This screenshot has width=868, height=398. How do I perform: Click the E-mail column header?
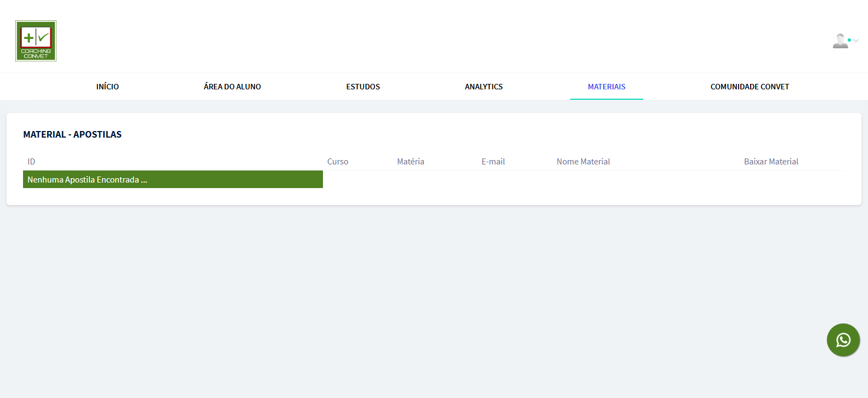coord(493,162)
